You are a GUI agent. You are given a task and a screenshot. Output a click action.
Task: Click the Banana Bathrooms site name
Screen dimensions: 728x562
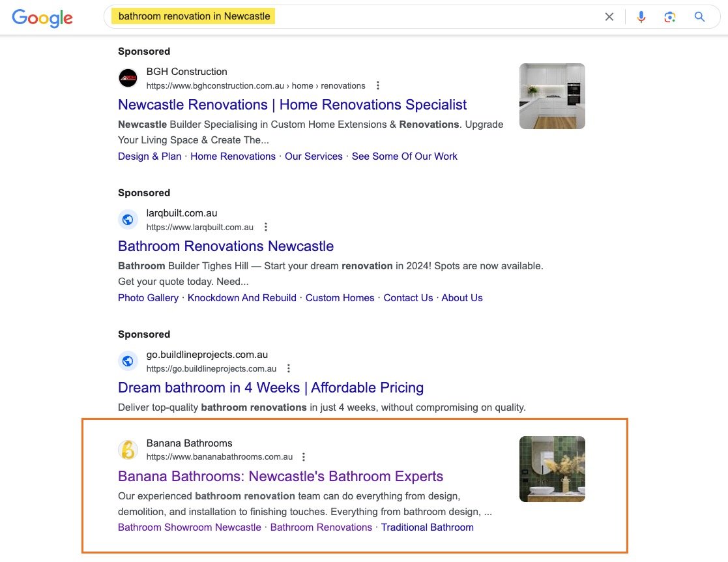(189, 443)
